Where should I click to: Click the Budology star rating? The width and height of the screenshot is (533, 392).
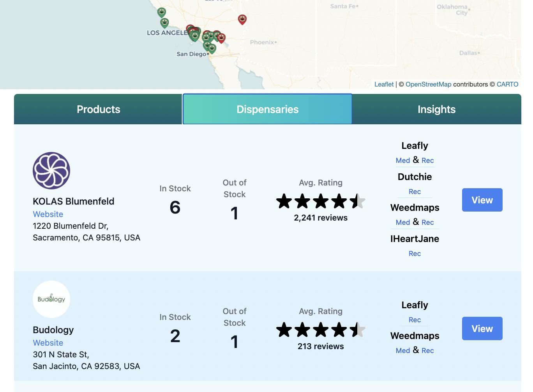(321, 330)
